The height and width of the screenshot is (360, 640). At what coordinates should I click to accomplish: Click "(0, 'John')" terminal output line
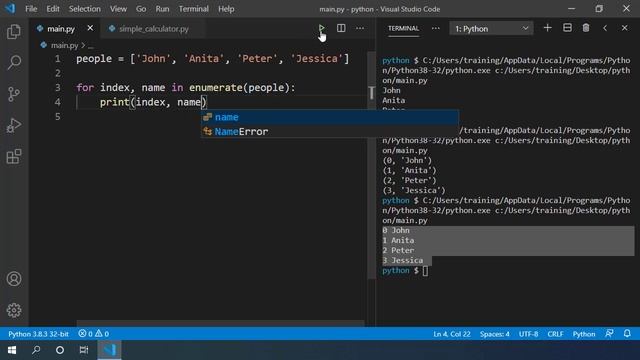point(407,160)
